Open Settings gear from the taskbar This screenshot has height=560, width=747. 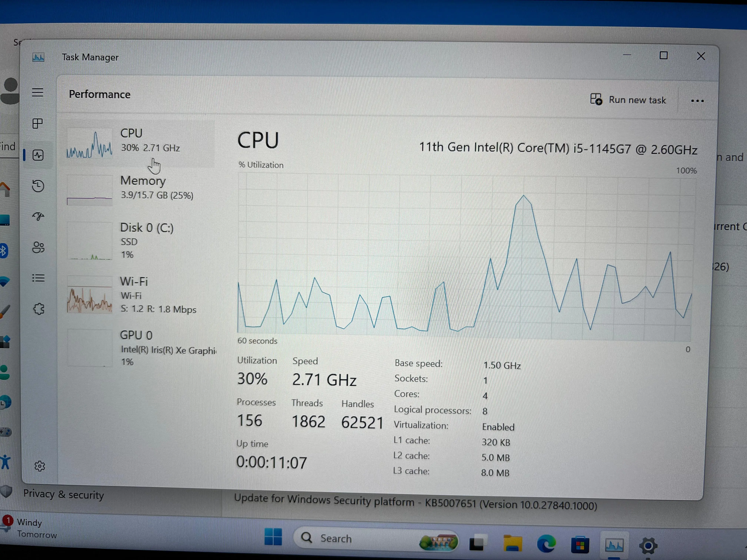coord(648,546)
